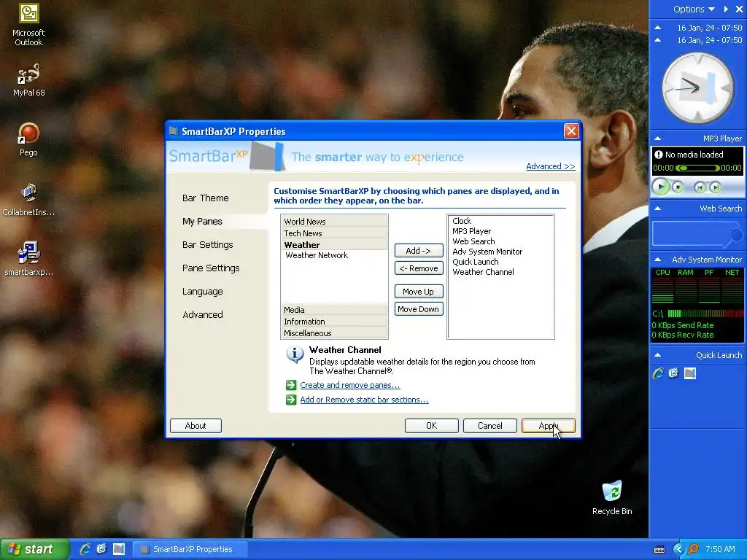Open Add or Remove static bar sections link
Image resolution: width=747 pixels, height=560 pixels.
pos(364,400)
